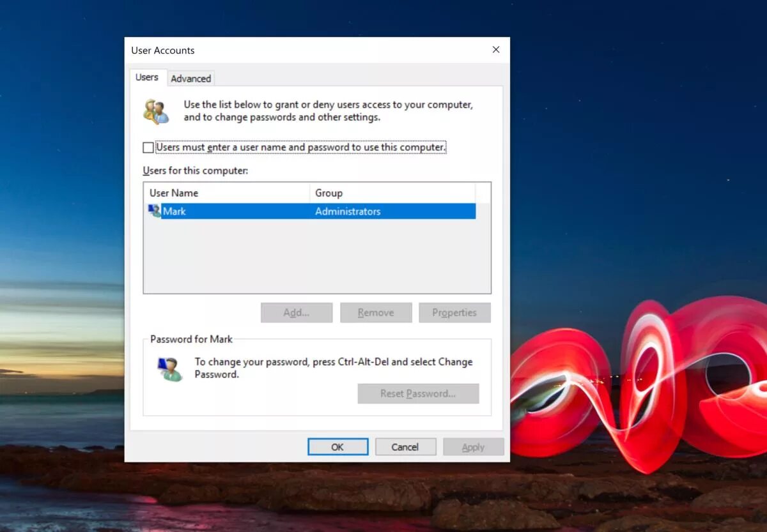This screenshot has height=532, width=767.
Task: Select the Users tab
Action: click(146, 77)
